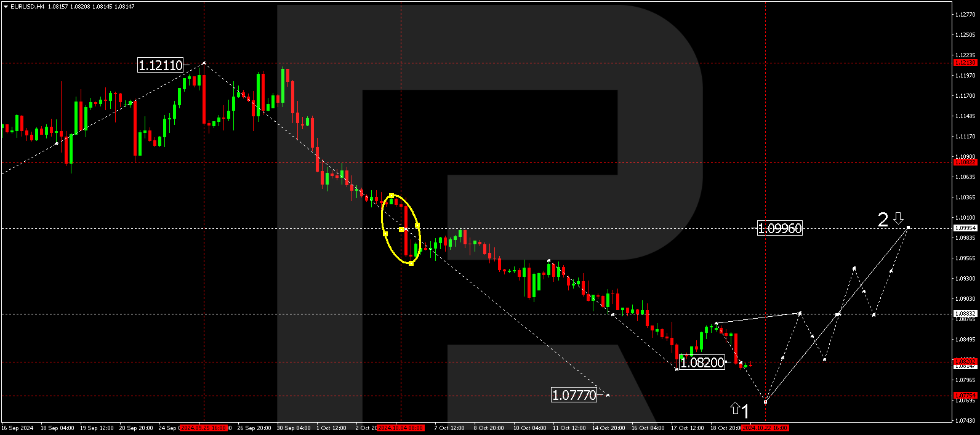Viewport: 980px width, 435px height.
Task: Click the 18 Sep 04:00 time axis label
Action: (57, 428)
